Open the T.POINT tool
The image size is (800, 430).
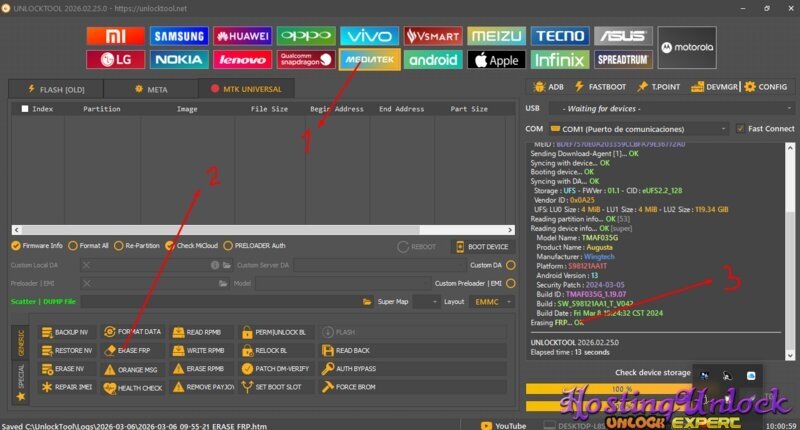(659, 87)
